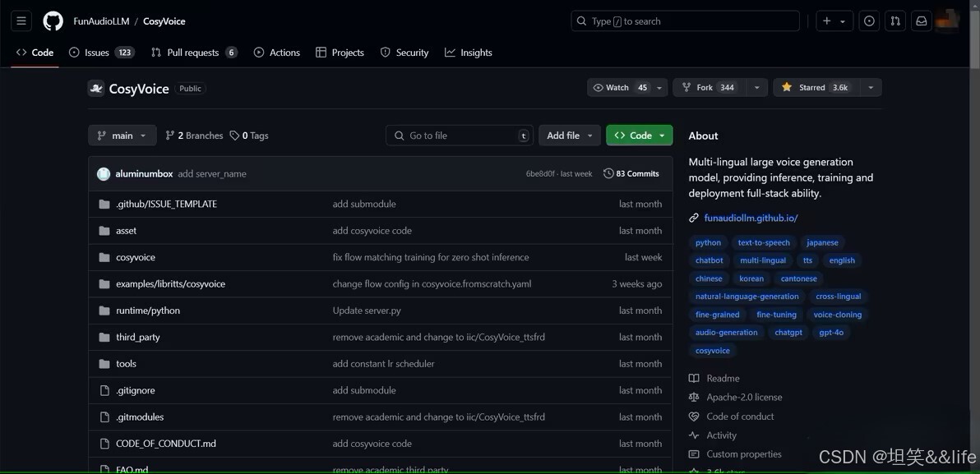The height and width of the screenshot is (474, 980).
Task: Open the pull requests icon in header
Action: tap(895, 21)
